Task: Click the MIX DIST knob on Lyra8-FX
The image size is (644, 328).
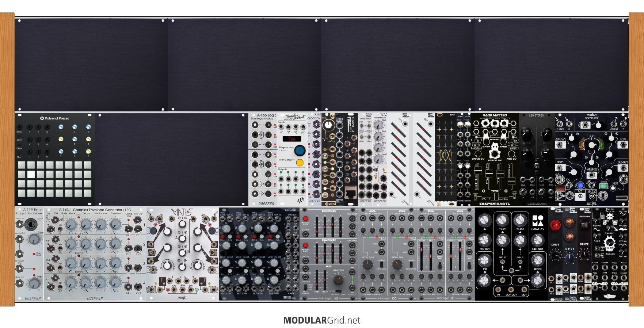Action: click(x=537, y=240)
